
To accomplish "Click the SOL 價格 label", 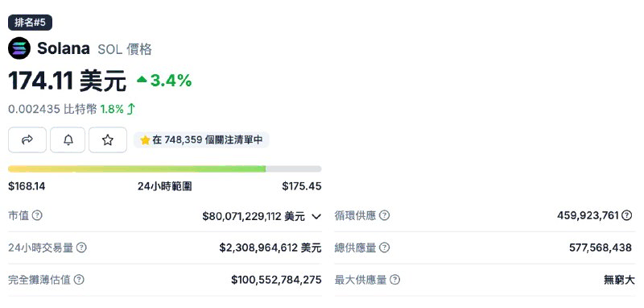I will click(125, 49).
